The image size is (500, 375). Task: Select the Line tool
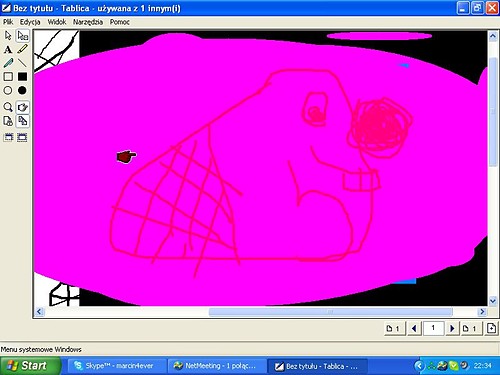pyautogui.click(x=22, y=63)
